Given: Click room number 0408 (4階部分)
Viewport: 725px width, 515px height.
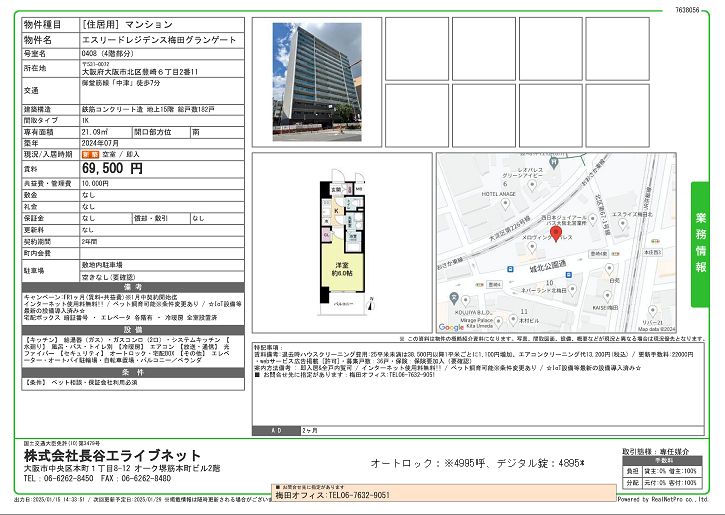Looking at the screenshot, I should click(108, 54).
